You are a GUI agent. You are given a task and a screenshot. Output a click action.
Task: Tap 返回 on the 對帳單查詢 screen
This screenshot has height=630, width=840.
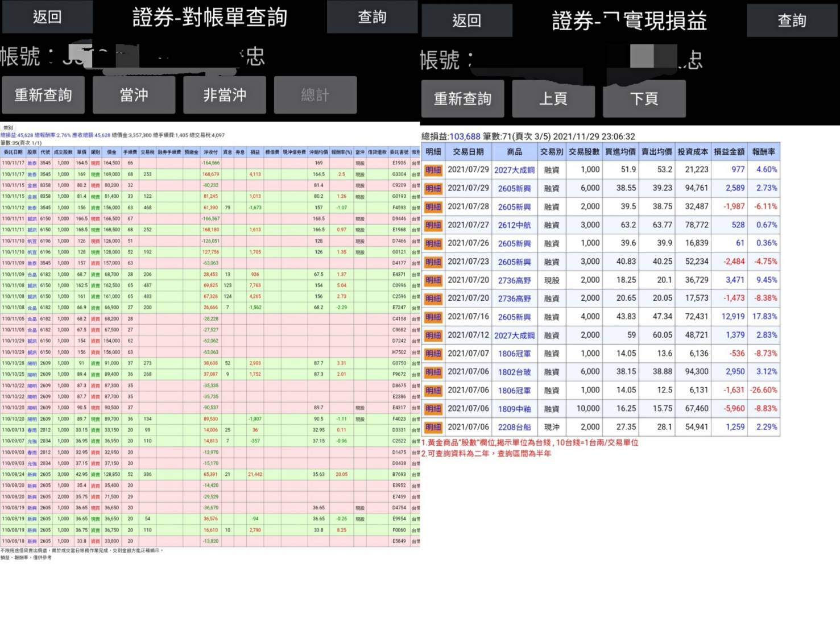coord(47,17)
